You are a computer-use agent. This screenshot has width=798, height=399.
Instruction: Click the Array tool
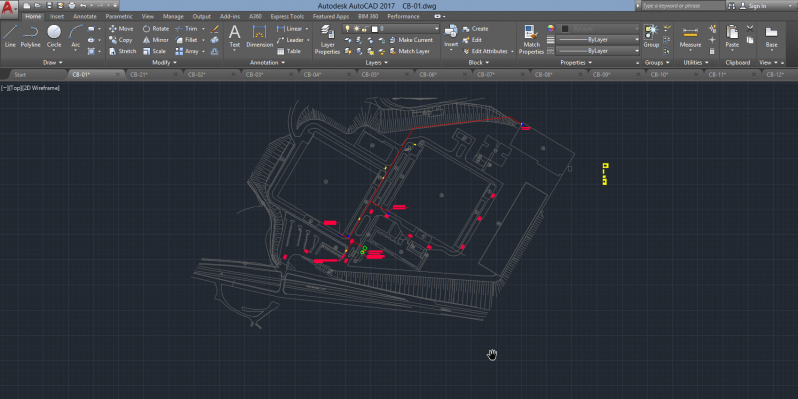[187, 51]
